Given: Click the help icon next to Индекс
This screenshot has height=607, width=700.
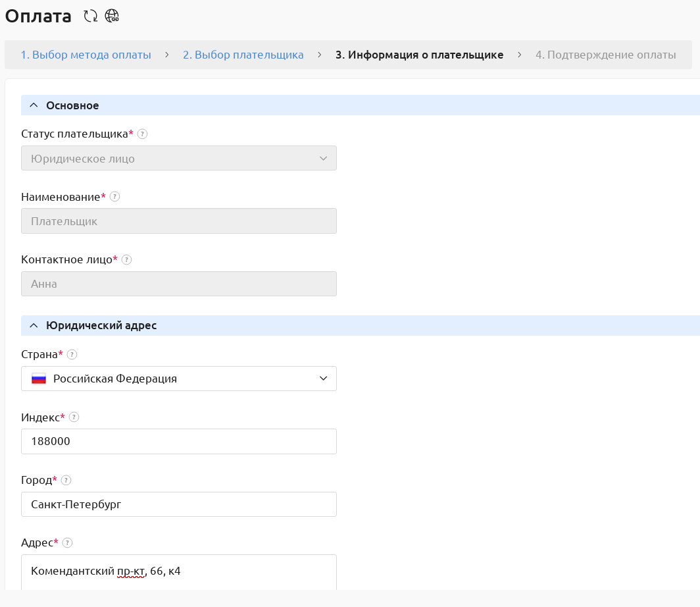Looking at the screenshot, I should click(74, 417).
